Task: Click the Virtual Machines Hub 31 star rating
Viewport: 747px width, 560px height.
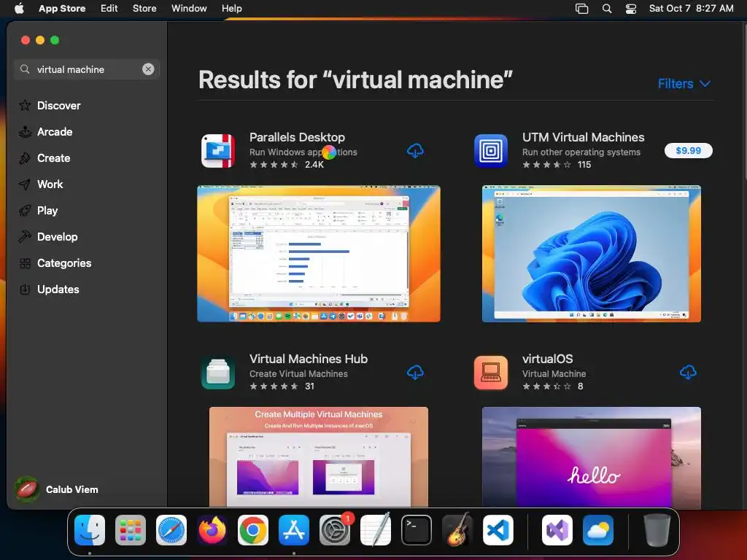Action: click(282, 386)
